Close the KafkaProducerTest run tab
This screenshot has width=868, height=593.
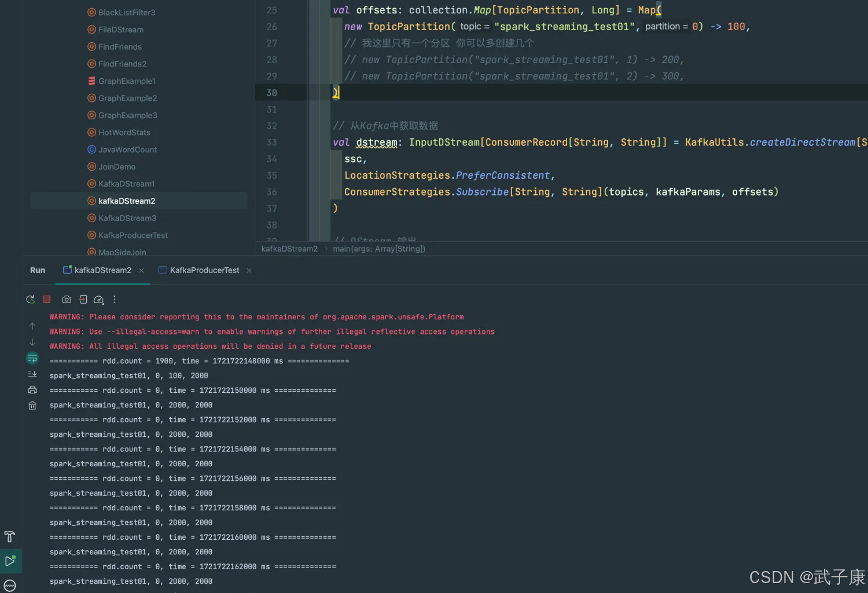pyautogui.click(x=249, y=271)
